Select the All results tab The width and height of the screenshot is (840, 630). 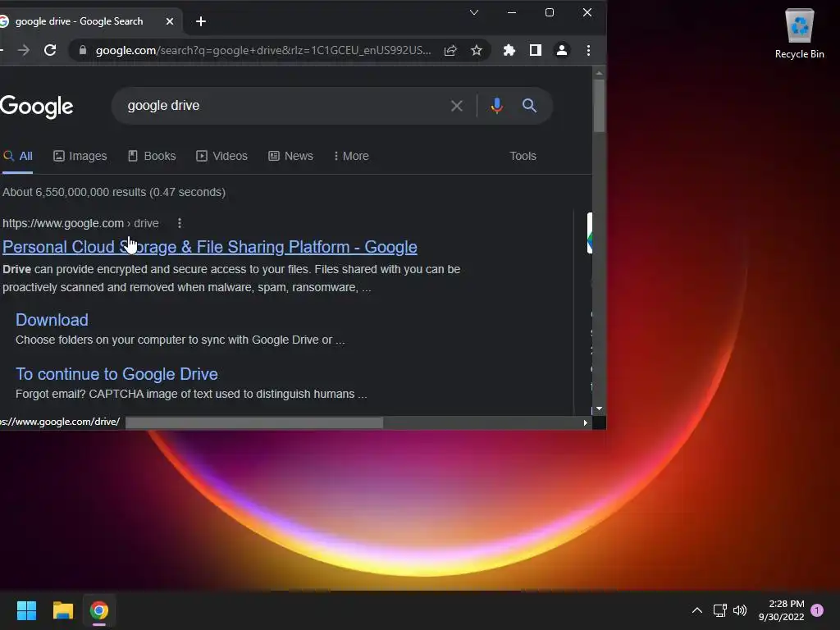tap(18, 156)
